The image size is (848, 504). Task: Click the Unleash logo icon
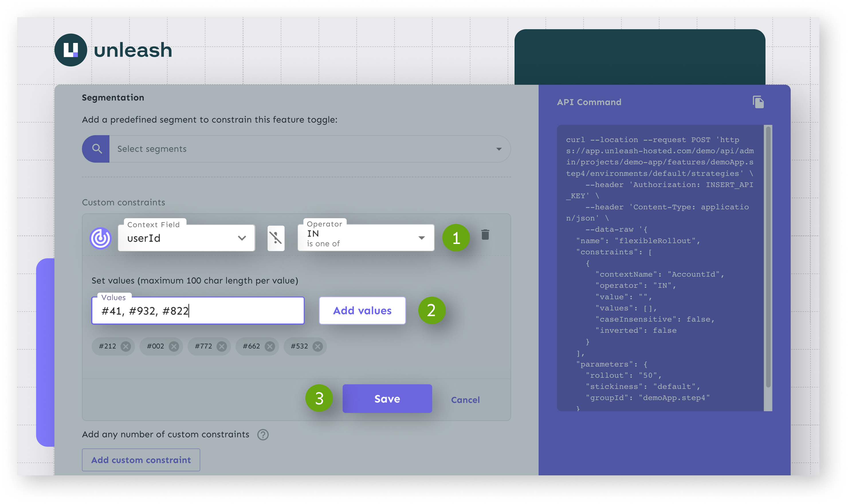pyautogui.click(x=71, y=50)
